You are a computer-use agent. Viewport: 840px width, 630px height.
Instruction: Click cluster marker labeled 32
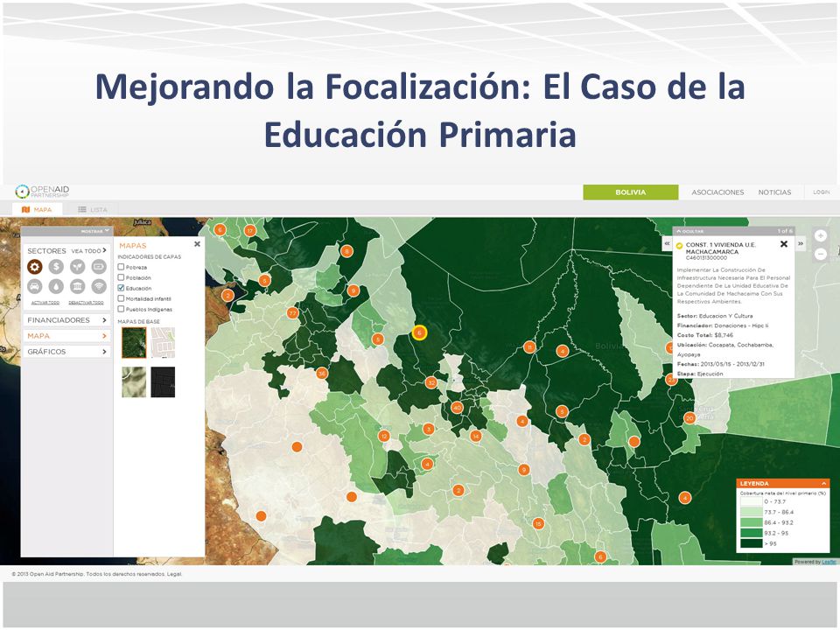click(431, 382)
